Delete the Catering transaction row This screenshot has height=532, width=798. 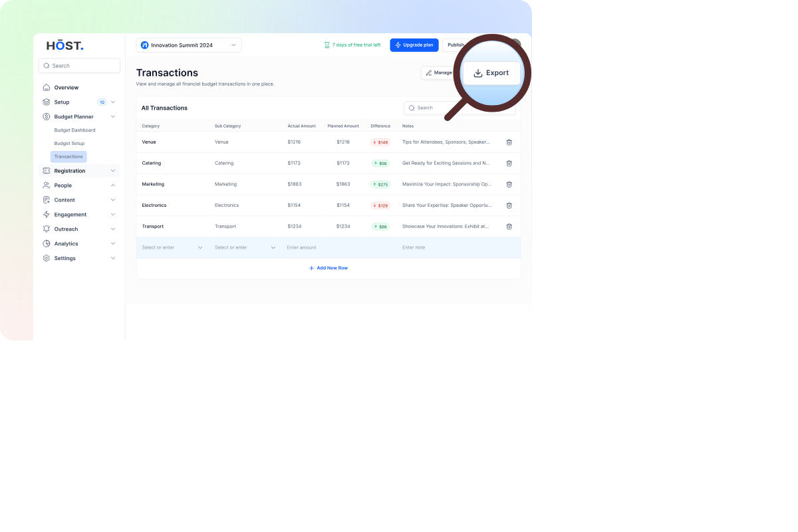pyautogui.click(x=509, y=164)
